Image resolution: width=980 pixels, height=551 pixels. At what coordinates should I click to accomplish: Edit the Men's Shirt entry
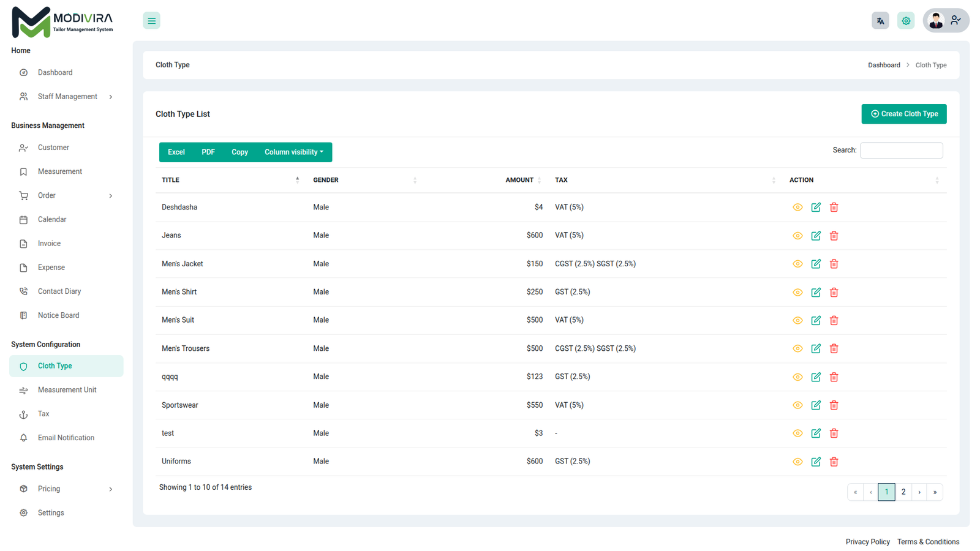(816, 292)
